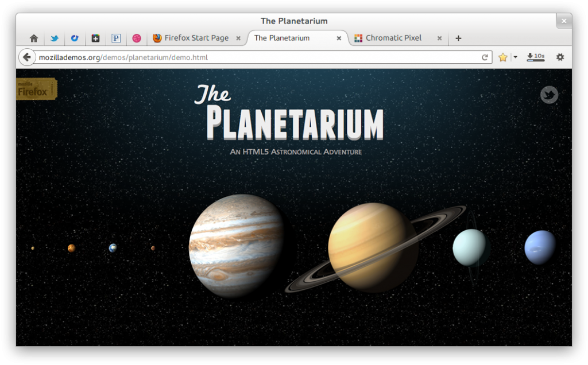This screenshot has width=588, height=365.
Task: Click the Twitter share icon on page
Action: point(549,95)
